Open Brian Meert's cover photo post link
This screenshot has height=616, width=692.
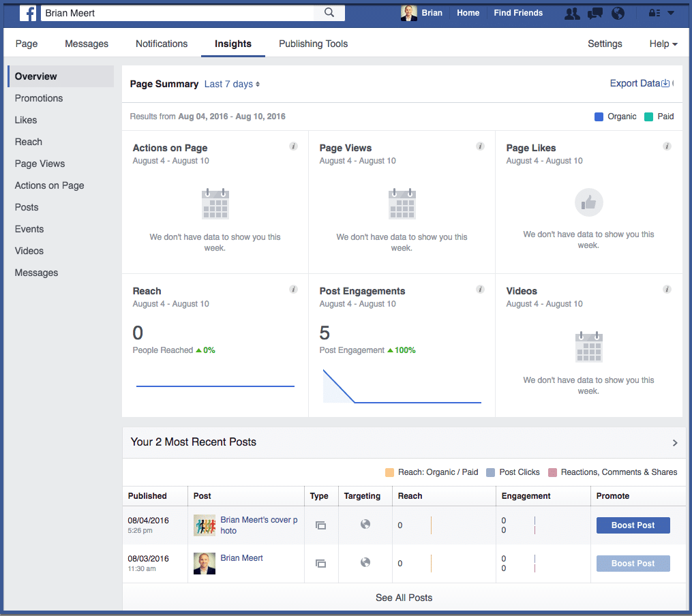pos(259,525)
